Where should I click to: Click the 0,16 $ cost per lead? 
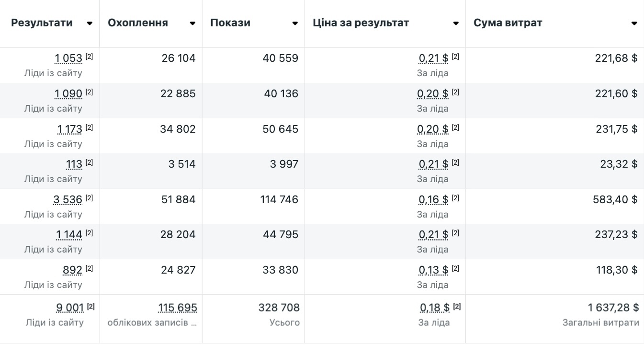433,199
